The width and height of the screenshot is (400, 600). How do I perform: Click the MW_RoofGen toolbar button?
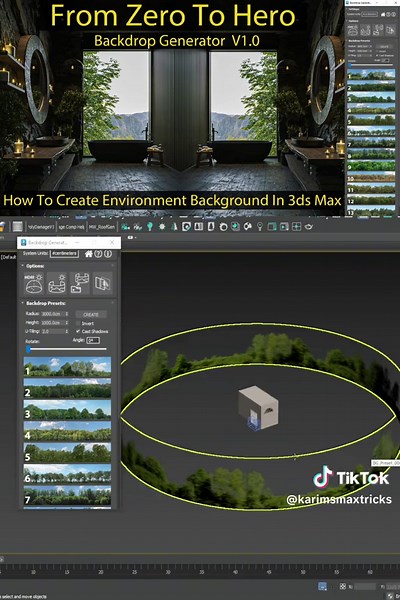[101, 227]
